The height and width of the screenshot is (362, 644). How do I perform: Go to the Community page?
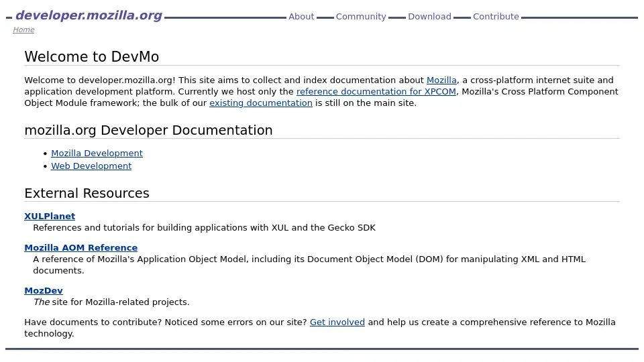pos(361,17)
